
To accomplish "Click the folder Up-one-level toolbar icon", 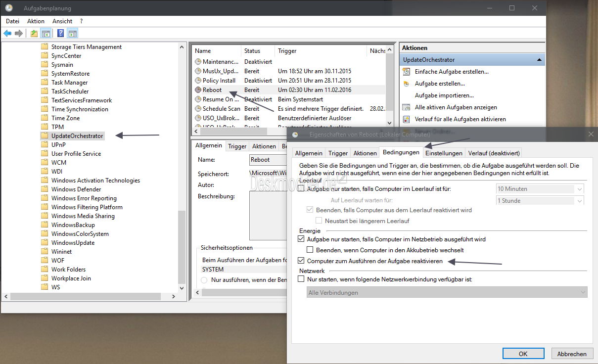I will click(x=34, y=34).
